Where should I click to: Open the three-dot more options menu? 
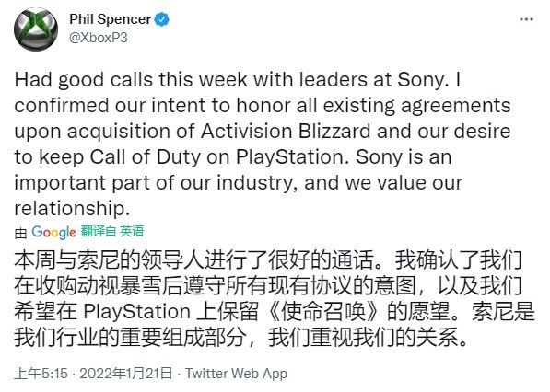(526, 19)
